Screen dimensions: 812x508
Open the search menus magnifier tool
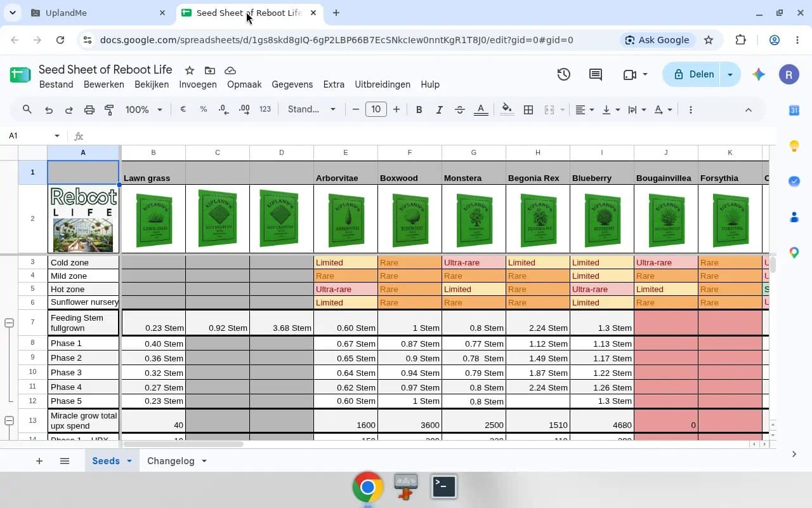click(x=27, y=110)
